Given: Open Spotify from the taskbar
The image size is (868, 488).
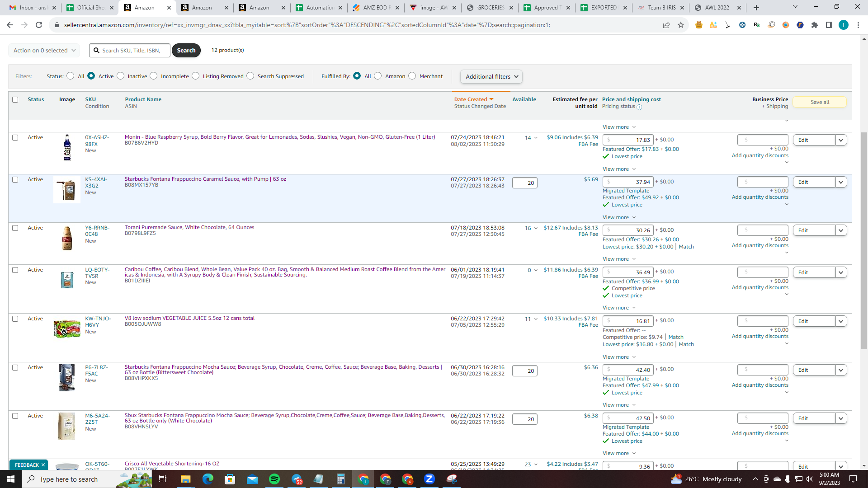Looking at the screenshot, I should 274,479.
